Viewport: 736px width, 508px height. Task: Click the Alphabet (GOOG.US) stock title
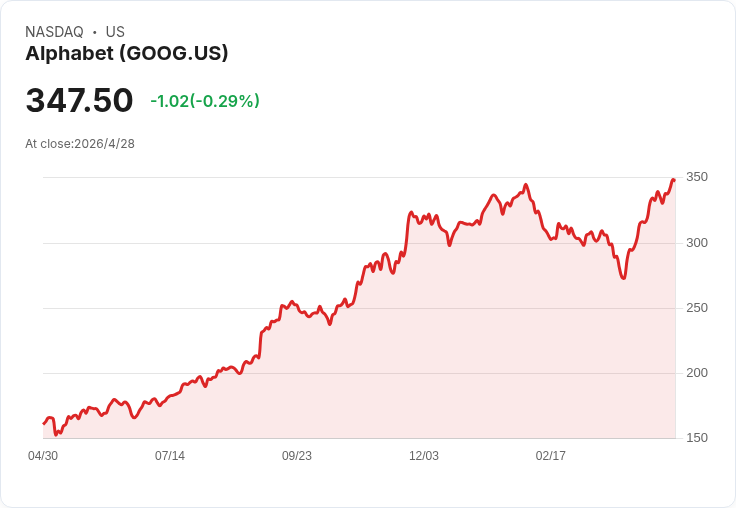tap(127, 54)
